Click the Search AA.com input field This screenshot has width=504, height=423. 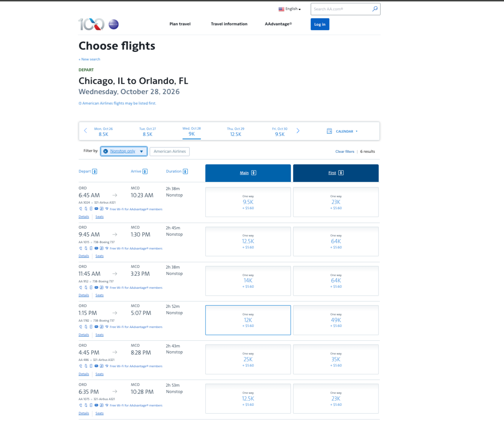[340, 9]
